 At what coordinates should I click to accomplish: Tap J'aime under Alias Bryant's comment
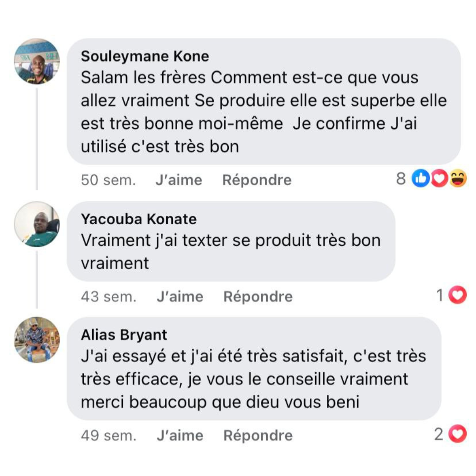point(180,436)
